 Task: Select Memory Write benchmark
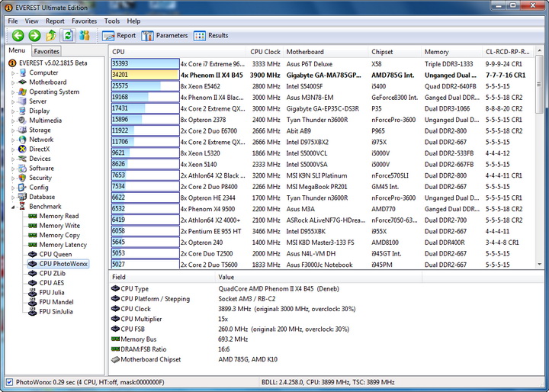coord(59,226)
